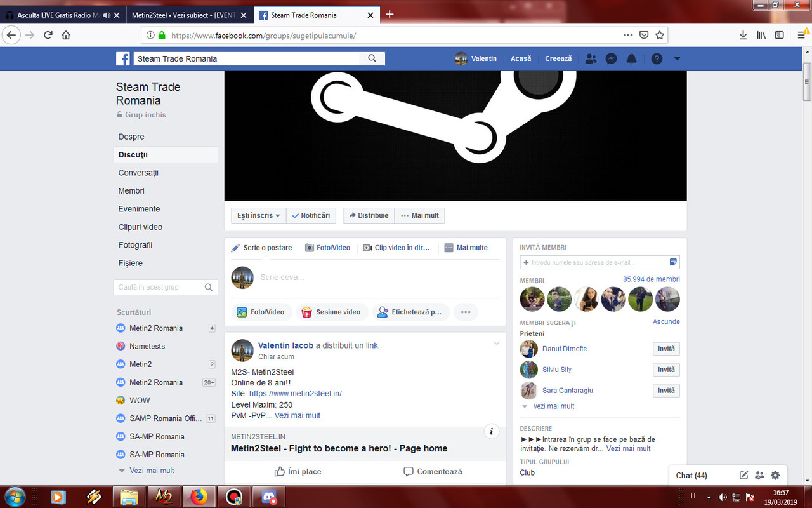Image resolution: width=812 pixels, height=508 pixels.
Task: Open Fișiere section in group sidebar
Action: [x=130, y=263]
